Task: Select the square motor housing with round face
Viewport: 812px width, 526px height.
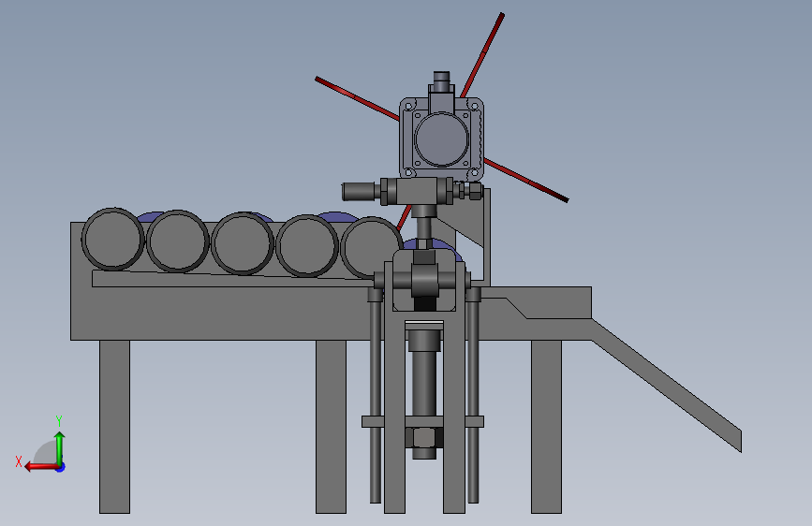Action: coord(442,139)
